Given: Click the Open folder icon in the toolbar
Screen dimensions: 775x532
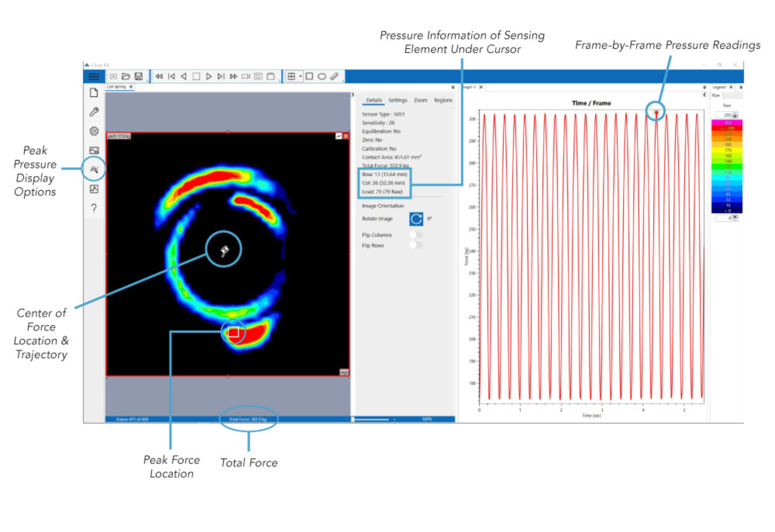Looking at the screenshot, I should tap(126, 76).
